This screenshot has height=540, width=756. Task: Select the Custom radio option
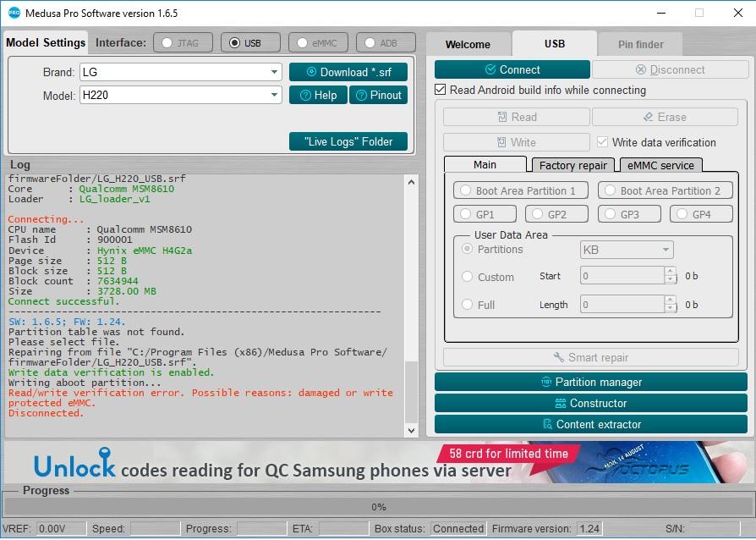pyautogui.click(x=467, y=277)
